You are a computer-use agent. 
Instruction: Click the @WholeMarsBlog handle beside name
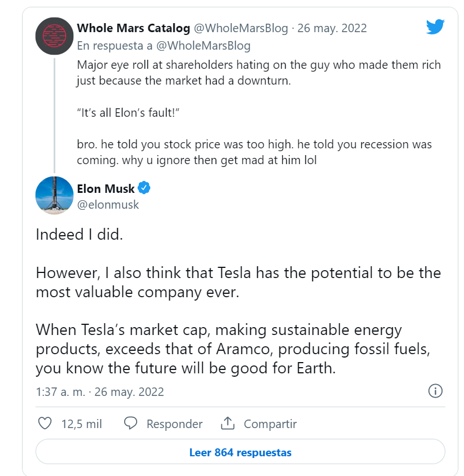[241, 28]
